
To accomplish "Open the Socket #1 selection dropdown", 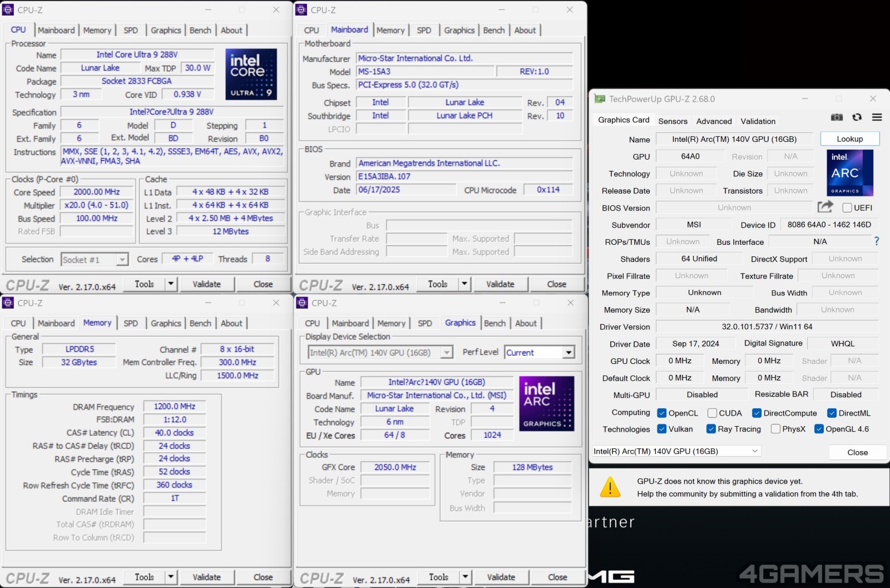I will click(122, 260).
